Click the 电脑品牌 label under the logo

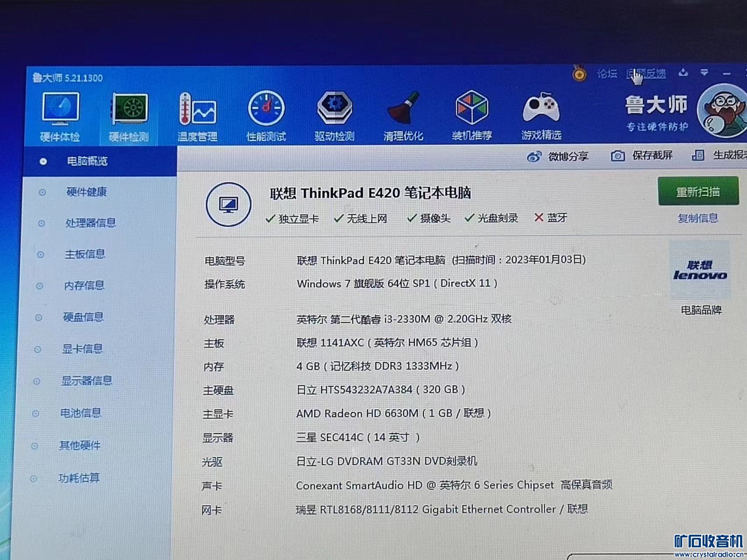(701, 310)
